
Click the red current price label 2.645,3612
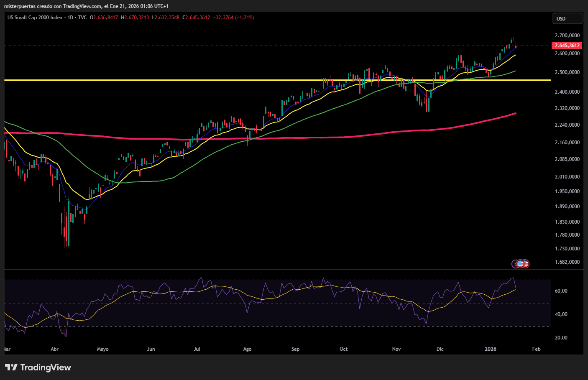567,46
